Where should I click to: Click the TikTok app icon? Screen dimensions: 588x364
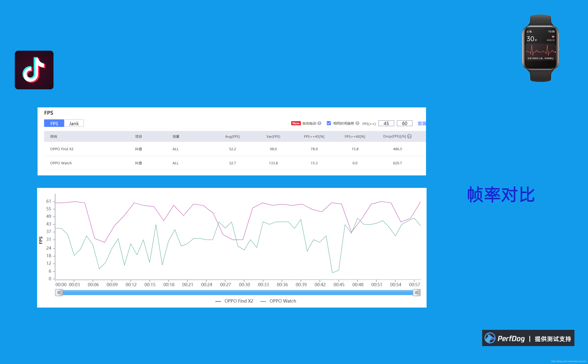(34, 70)
